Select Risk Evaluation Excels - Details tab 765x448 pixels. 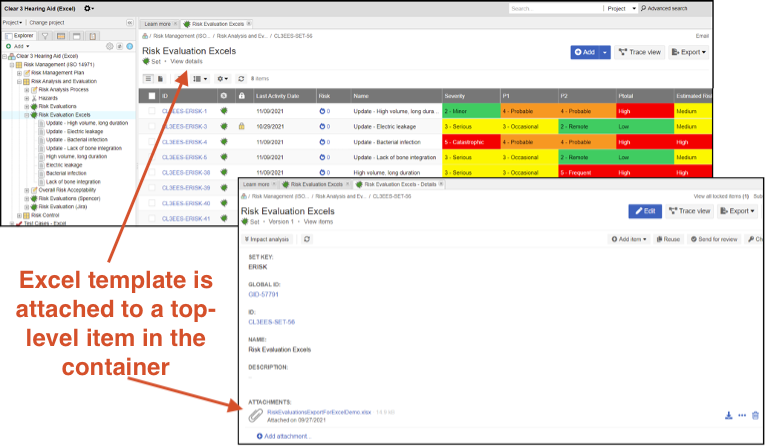tap(400, 184)
